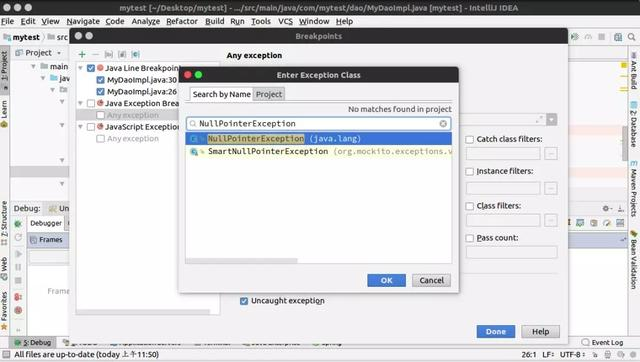Collapse JavaScript Exception Breakpoints tree node
The width and height of the screenshot is (640, 362).
[x=80, y=127]
